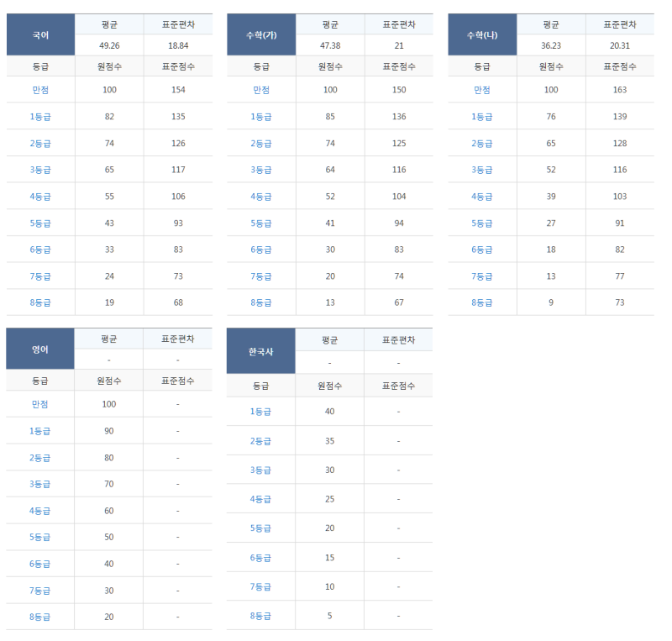Open the 7등급 link in the 한국사 table
Image resolution: width=672 pixels, height=641 pixels.
[260, 586]
